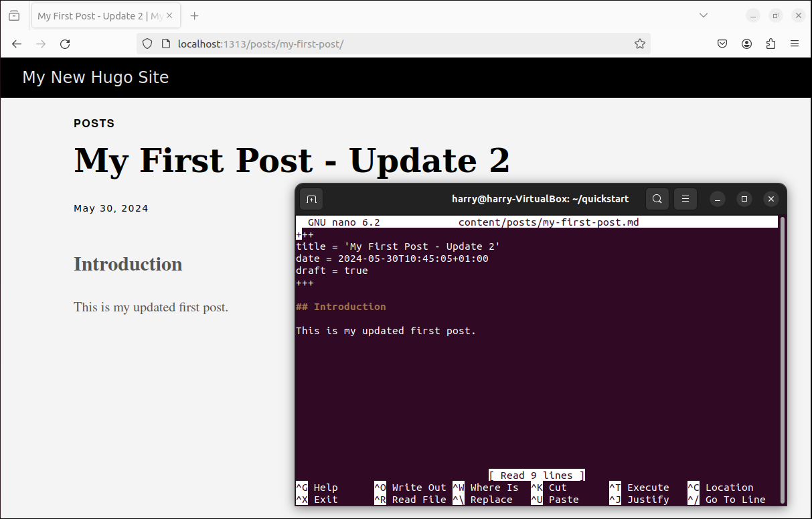The width and height of the screenshot is (812, 519).
Task: Open a new terminal tab
Action: coord(311,199)
